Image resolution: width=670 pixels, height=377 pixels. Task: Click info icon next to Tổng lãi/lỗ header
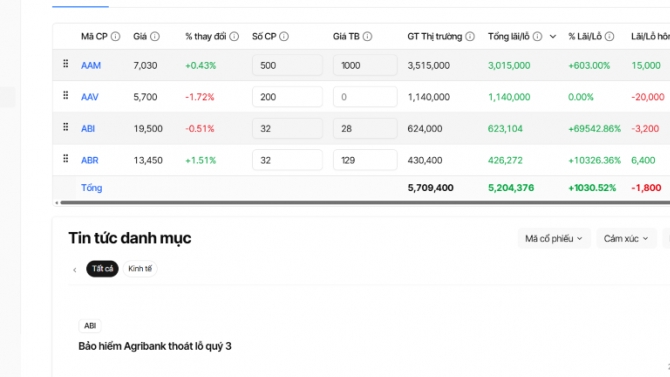coord(538,37)
